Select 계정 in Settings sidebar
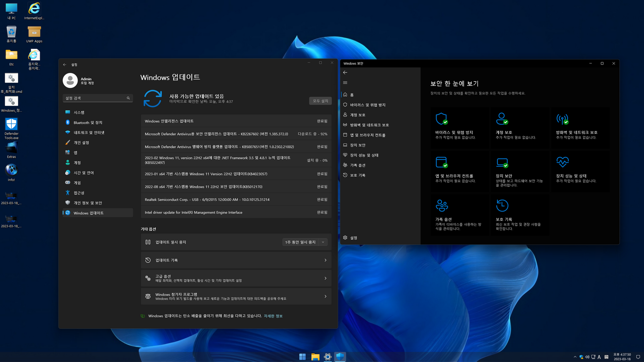This screenshot has width=644, height=362. click(98, 162)
